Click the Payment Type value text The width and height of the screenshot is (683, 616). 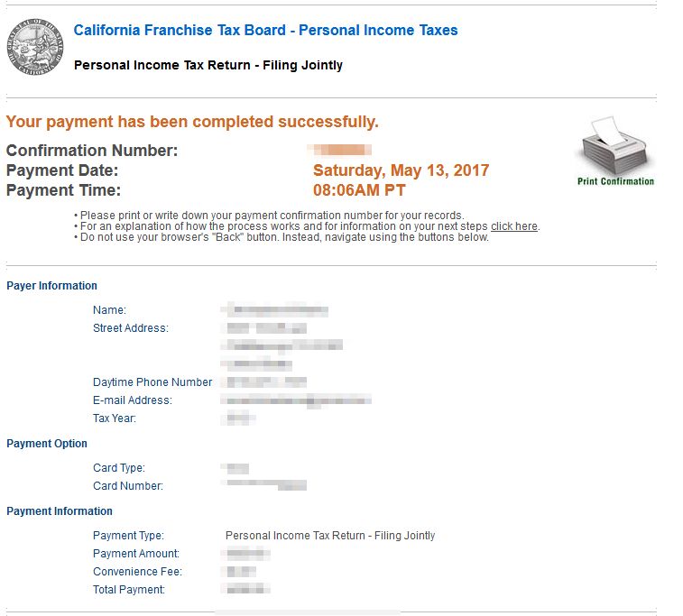click(330, 536)
